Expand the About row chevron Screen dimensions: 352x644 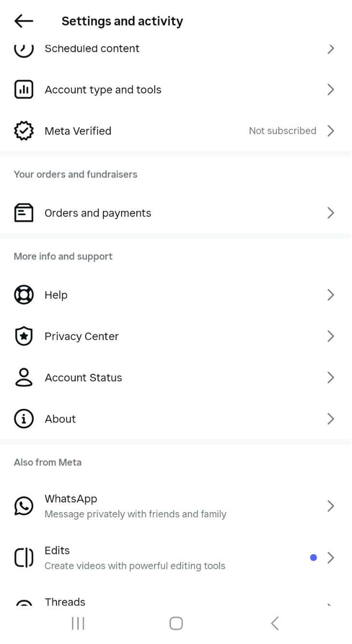[331, 419]
